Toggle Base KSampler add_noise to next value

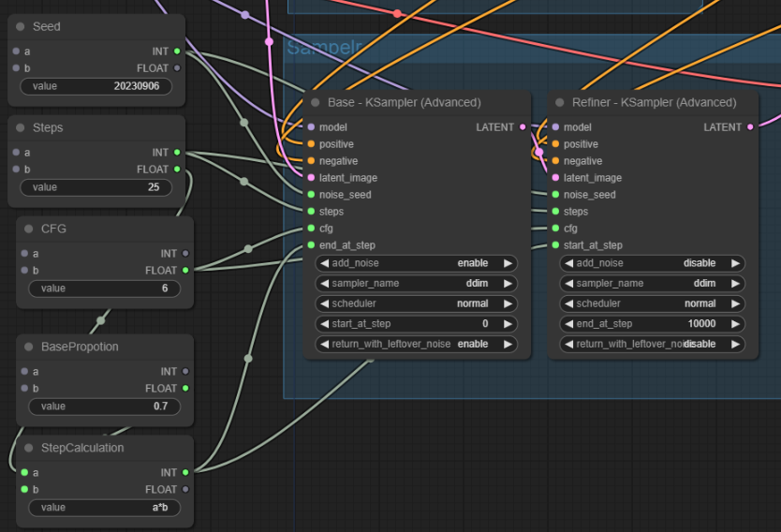click(x=508, y=263)
